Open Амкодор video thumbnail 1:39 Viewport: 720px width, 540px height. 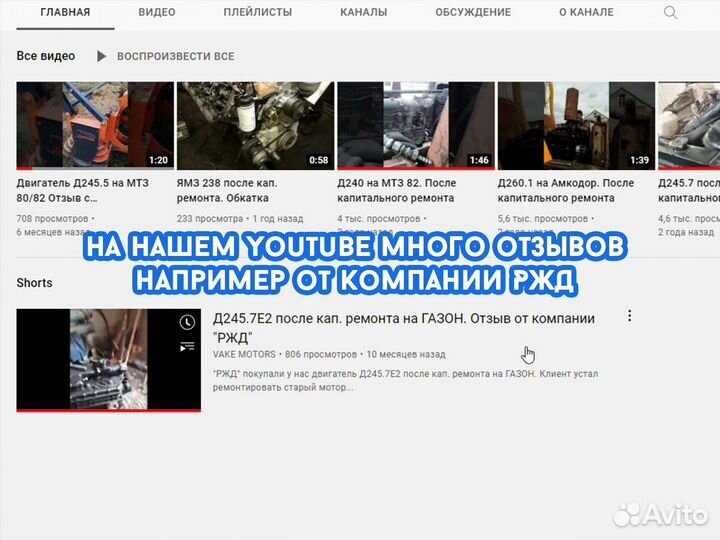576,126
